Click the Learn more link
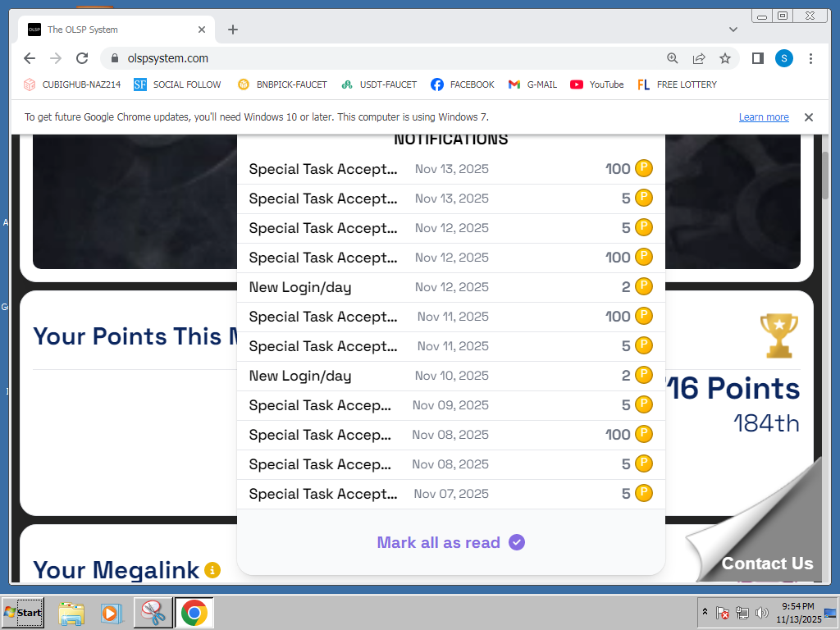Screen dimensions: 840x630 763,117
